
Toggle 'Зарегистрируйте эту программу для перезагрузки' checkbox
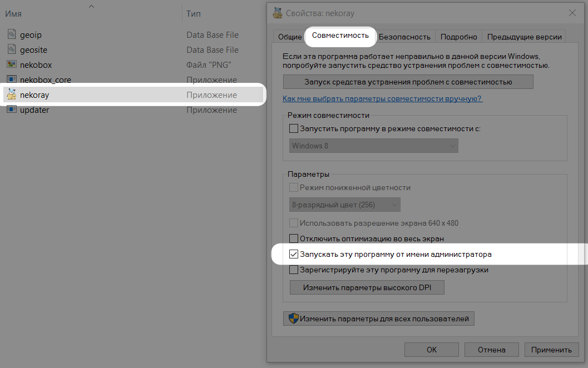point(294,270)
